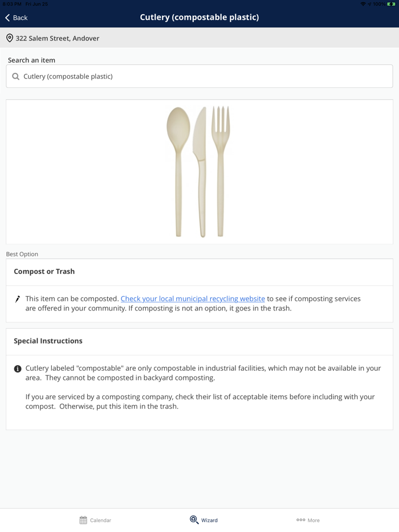Click the search magnifier icon
This screenshot has height=532, width=399.
pos(16,76)
